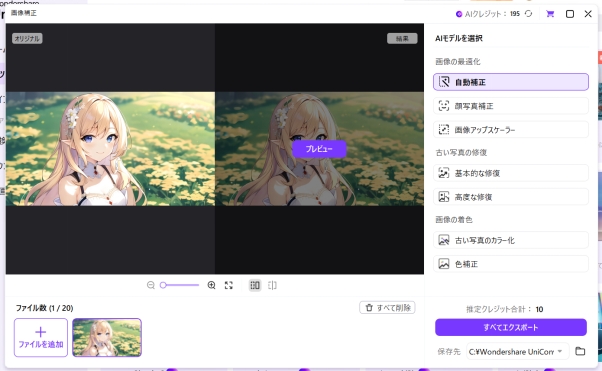The image size is (602, 371).
Task: Select 基本的な修復 for old photos
Action: click(x=511, y=173)
